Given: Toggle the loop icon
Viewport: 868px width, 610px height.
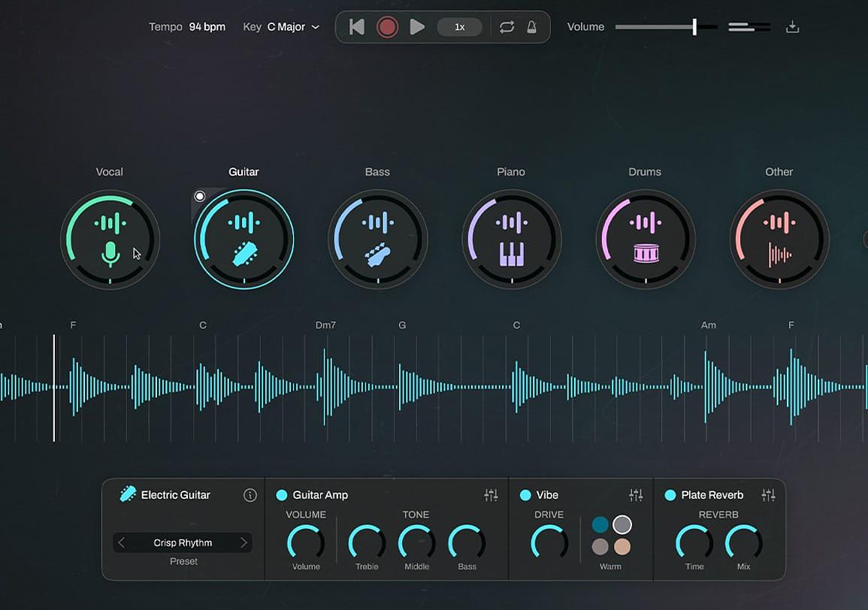Looking at the screenshot, I should 507,27.
